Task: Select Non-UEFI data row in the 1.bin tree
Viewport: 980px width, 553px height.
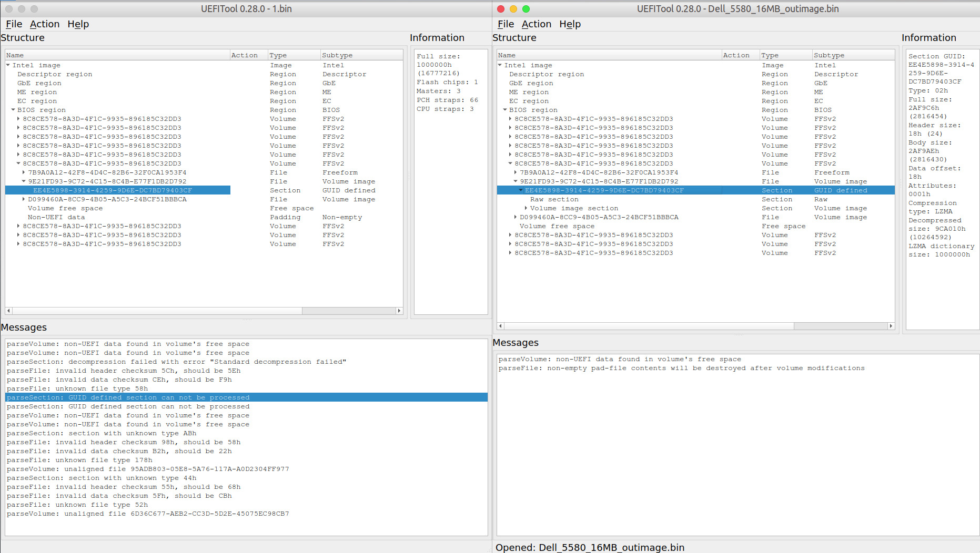Action: [x=56, y=217]
